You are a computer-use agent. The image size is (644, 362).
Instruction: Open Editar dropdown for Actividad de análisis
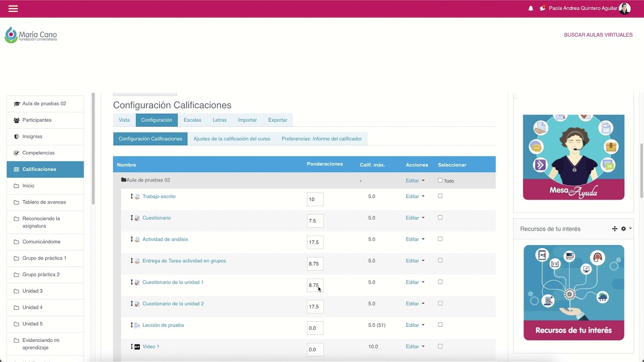[x=415, y=239]
